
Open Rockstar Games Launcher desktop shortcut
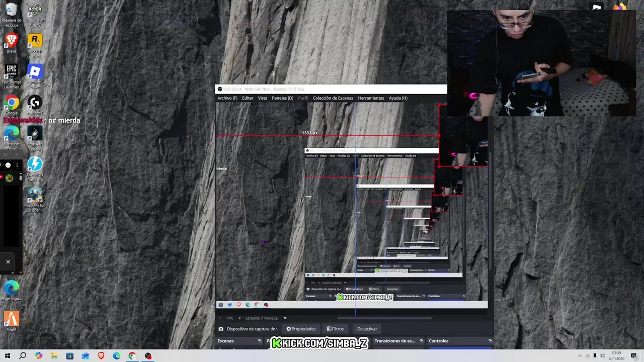34,46
